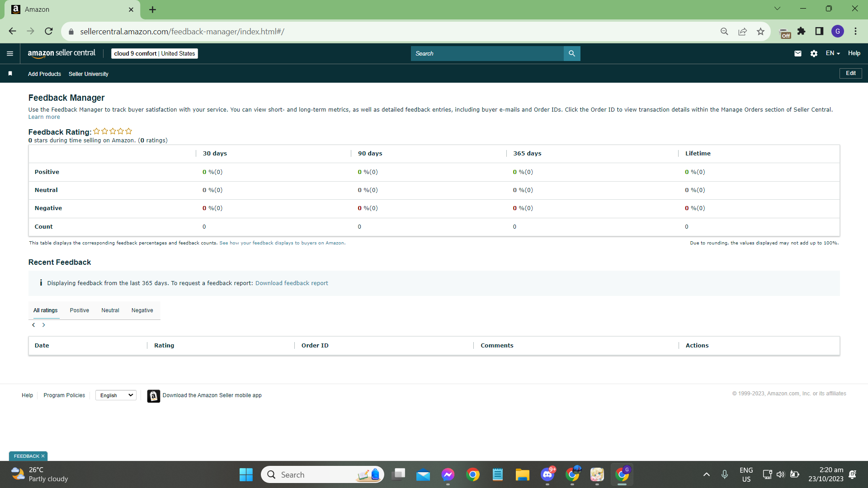This screenshot has height=488, width=868.
Task: Open the Chrome extensions puzzle icon
Action: pos(802,31)
